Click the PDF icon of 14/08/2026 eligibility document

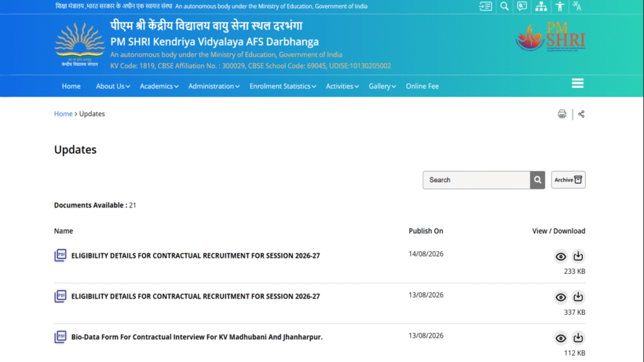(x=60, y=255)
